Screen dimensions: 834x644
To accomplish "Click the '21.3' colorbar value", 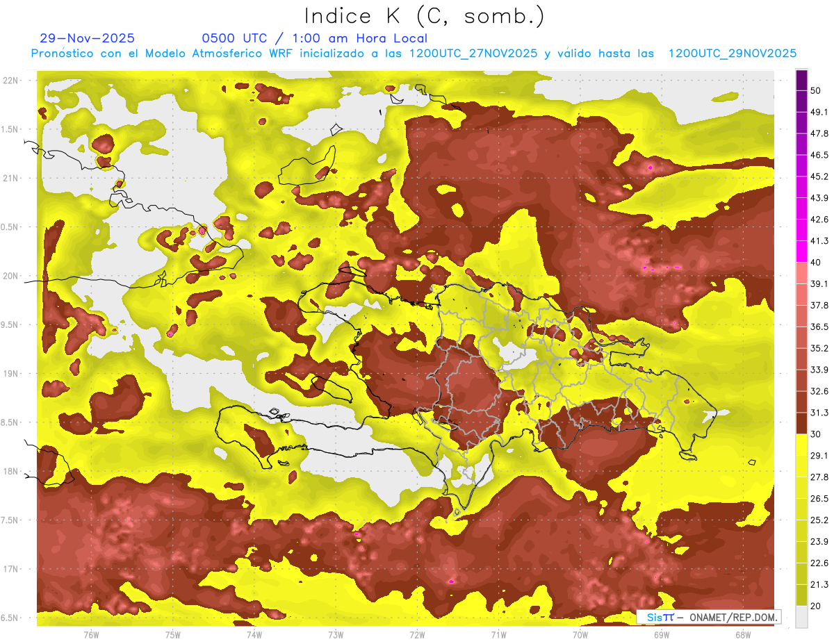I will (x=819, y=584).
